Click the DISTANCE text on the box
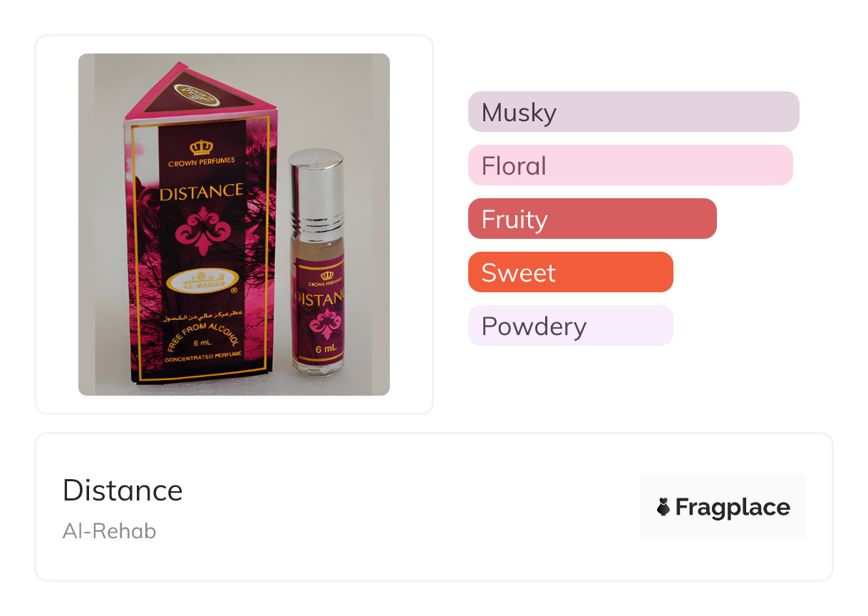Image resolution: width=868 pixels, height=616 pixels. pos(201,192)
